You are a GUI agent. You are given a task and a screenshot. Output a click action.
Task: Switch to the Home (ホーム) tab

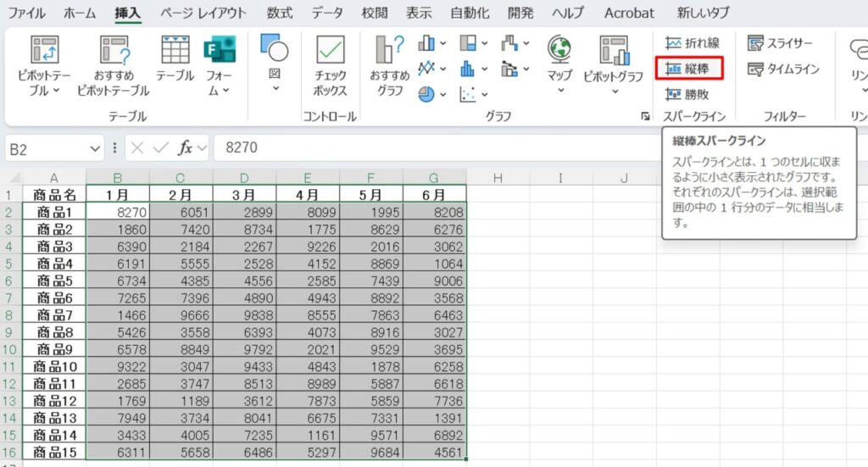tap(80, 13)
